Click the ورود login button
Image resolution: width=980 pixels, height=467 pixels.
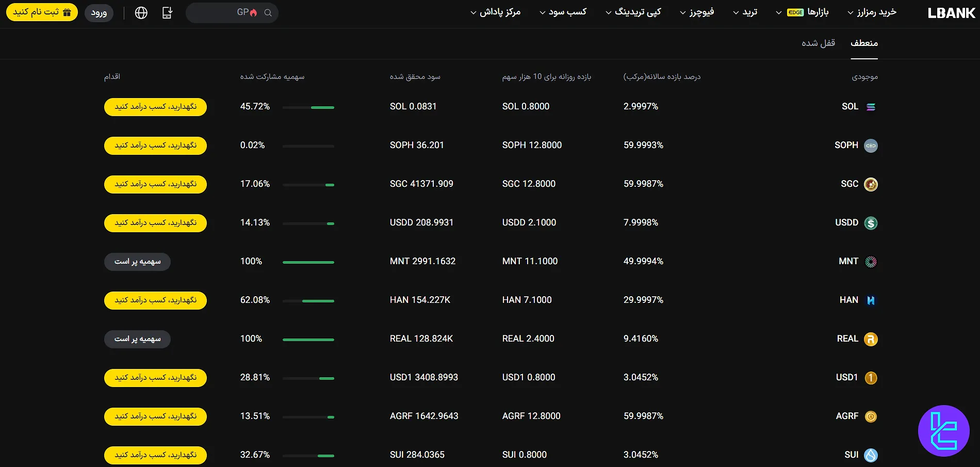[99, 12]
